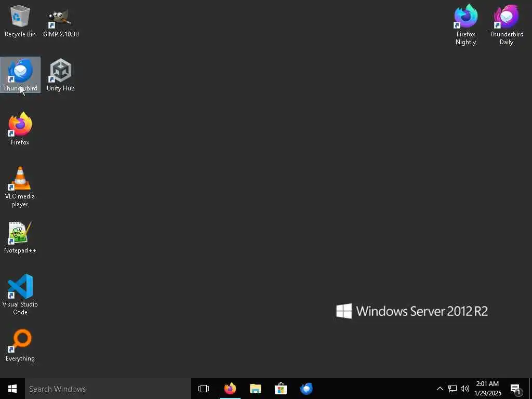This screenshot has width=532, height=399.
Task: Open the network status tray icon
Action: pos(453,389)
